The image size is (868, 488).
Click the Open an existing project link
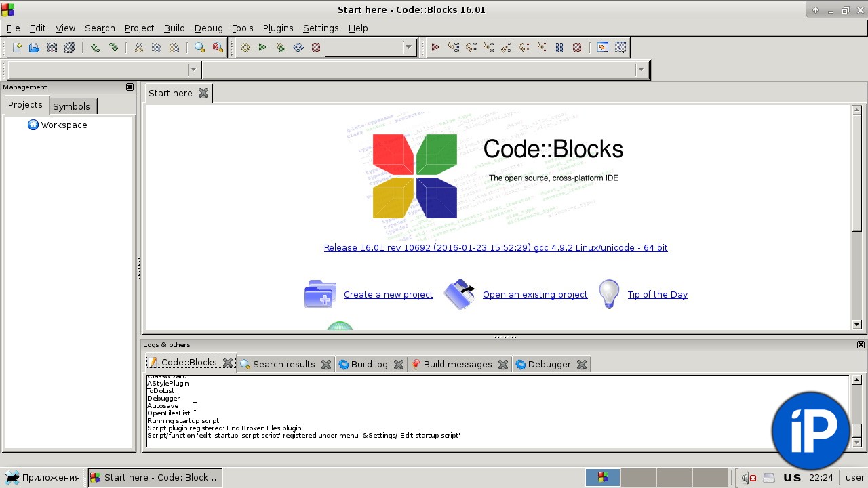point(535,294)
